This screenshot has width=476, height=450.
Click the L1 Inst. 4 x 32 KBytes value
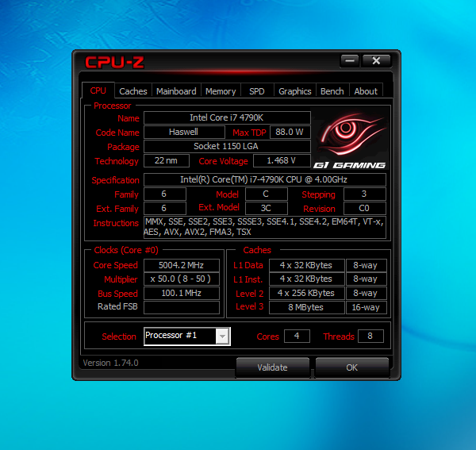306,279
